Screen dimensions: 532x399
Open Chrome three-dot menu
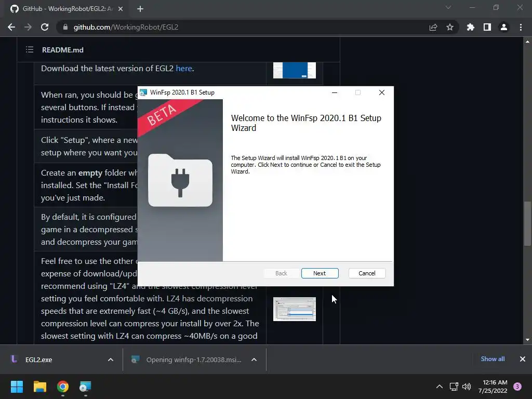(x=521, y=27)
